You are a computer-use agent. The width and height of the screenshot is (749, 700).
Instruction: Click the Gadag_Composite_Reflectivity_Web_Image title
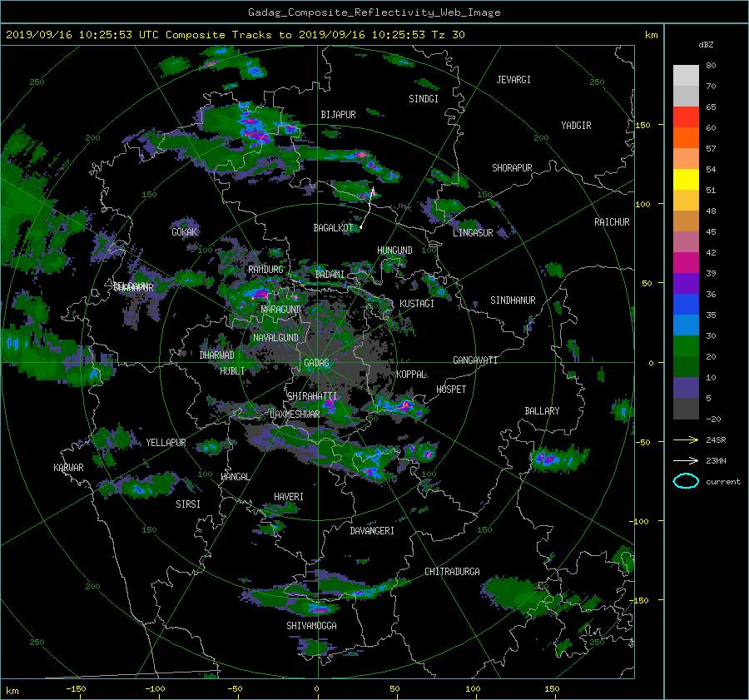[374, 12]
